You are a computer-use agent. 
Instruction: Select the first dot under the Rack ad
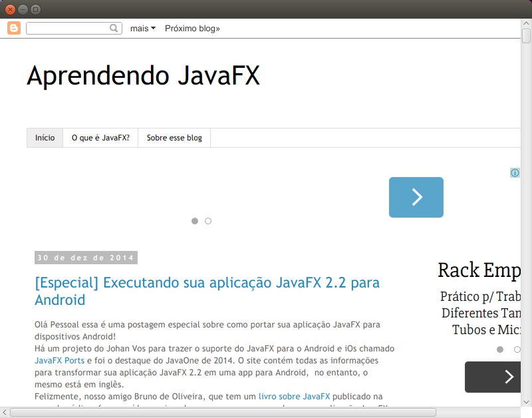[500, 348]
